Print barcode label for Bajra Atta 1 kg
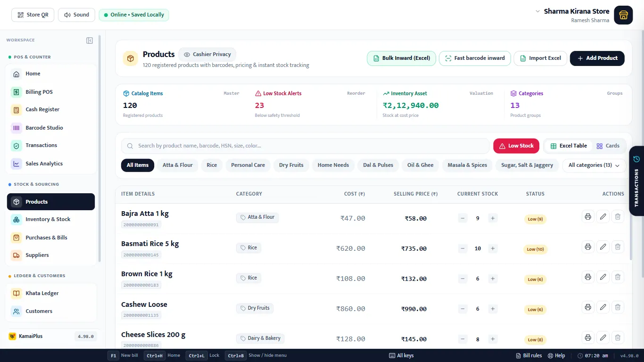Viewport: 644px width, 362px height. tap(588, 217)
